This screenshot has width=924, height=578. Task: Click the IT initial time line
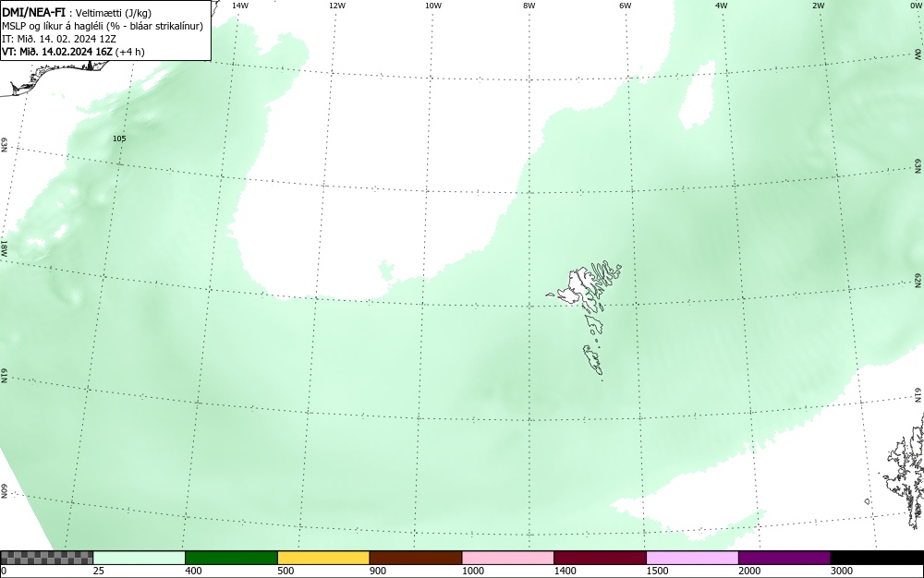pos(59,39)
